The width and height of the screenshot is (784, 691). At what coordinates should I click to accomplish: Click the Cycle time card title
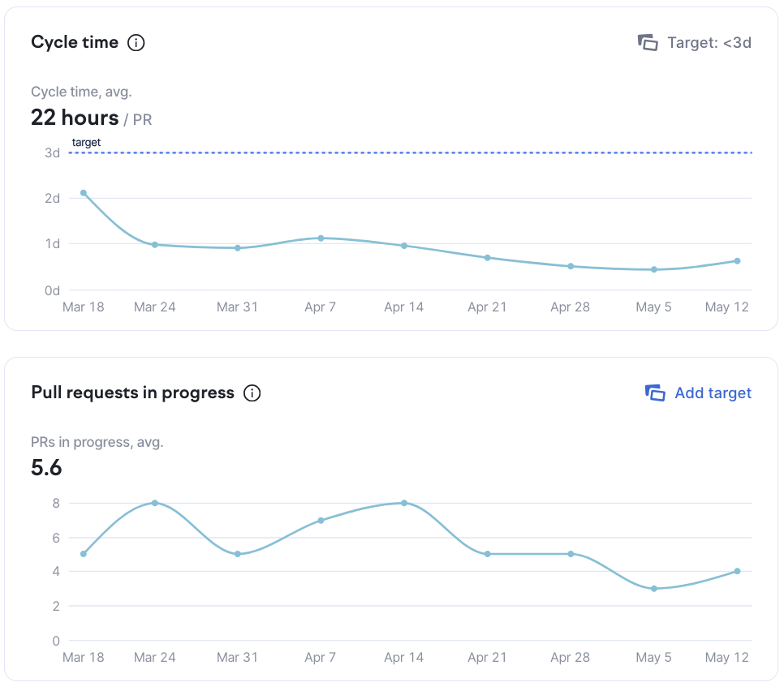click(75, 43)
